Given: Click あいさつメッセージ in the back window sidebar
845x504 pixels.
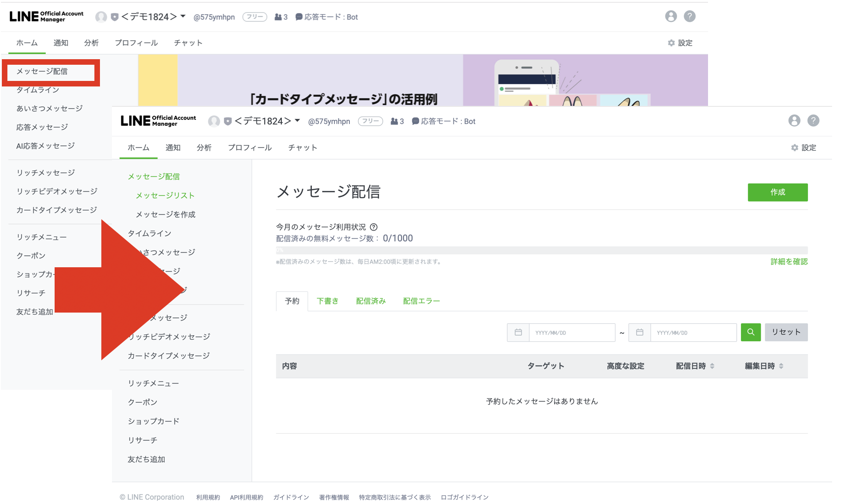Looking at the screenshot, I should (50, 108).
